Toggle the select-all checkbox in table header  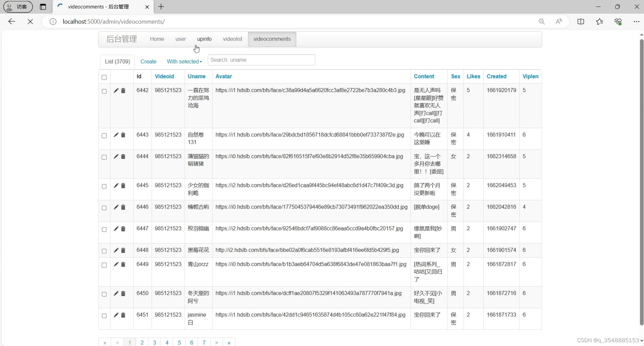[104, 77]
